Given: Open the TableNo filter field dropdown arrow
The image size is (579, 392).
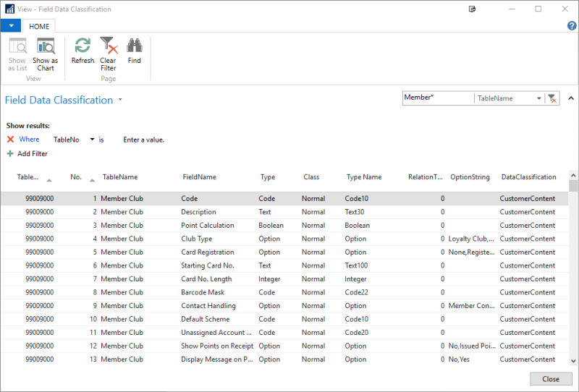Looking at the screenshot, I should point(93,140).
